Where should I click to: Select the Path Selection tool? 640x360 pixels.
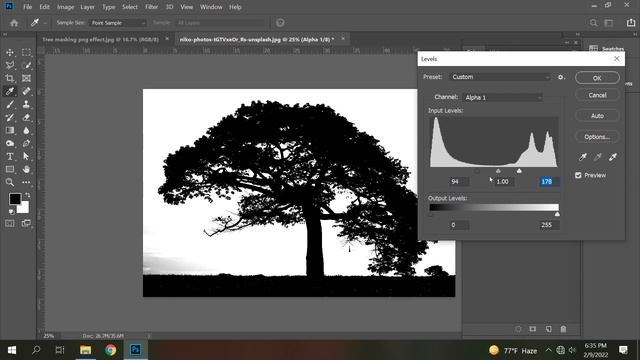[26, 156]
